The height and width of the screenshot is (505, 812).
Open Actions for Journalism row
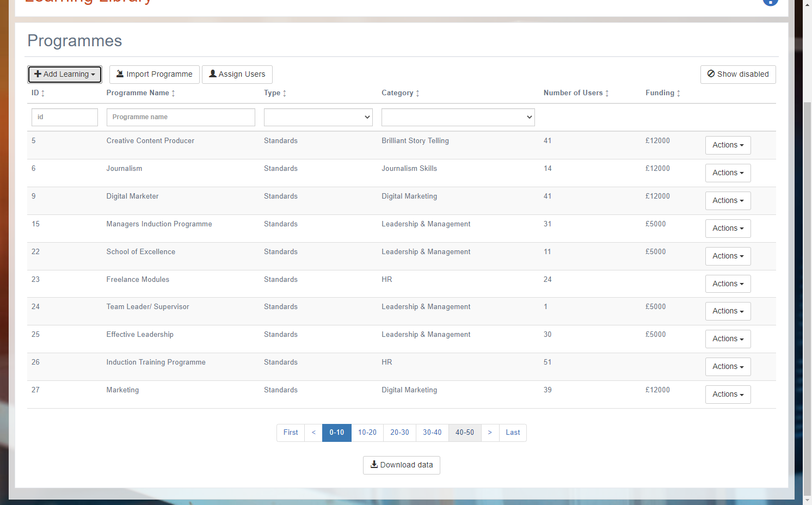(728, 173)
